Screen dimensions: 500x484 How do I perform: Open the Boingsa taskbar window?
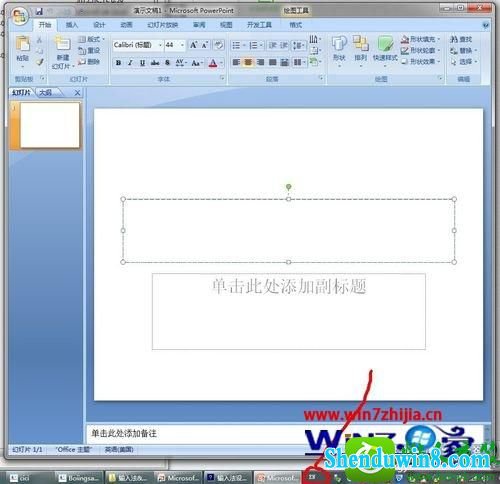[79, 478]
